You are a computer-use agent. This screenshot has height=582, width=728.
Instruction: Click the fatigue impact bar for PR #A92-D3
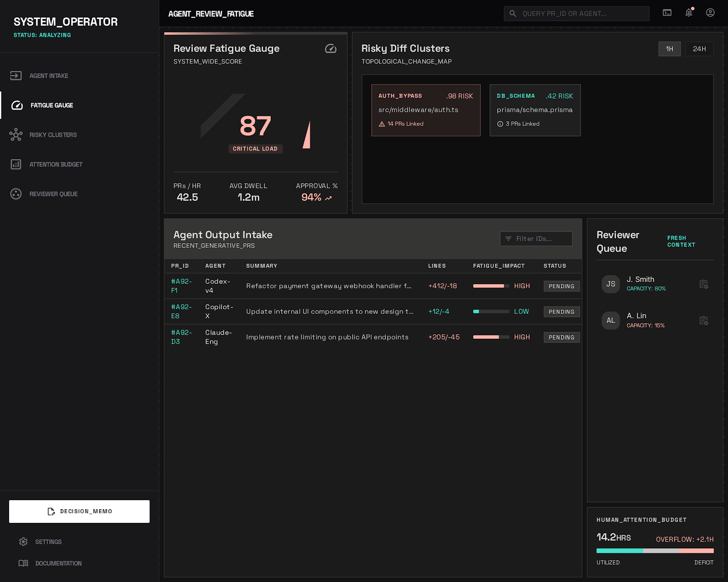490,337
